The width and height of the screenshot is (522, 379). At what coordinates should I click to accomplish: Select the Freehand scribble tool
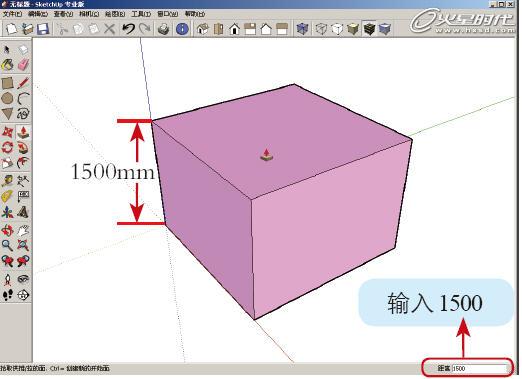(23, 114)
